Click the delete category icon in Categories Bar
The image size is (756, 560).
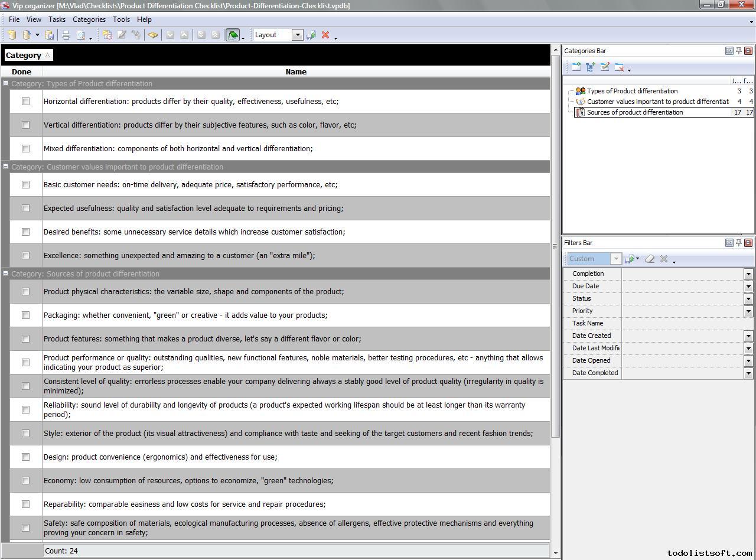(x=619, y=67)
